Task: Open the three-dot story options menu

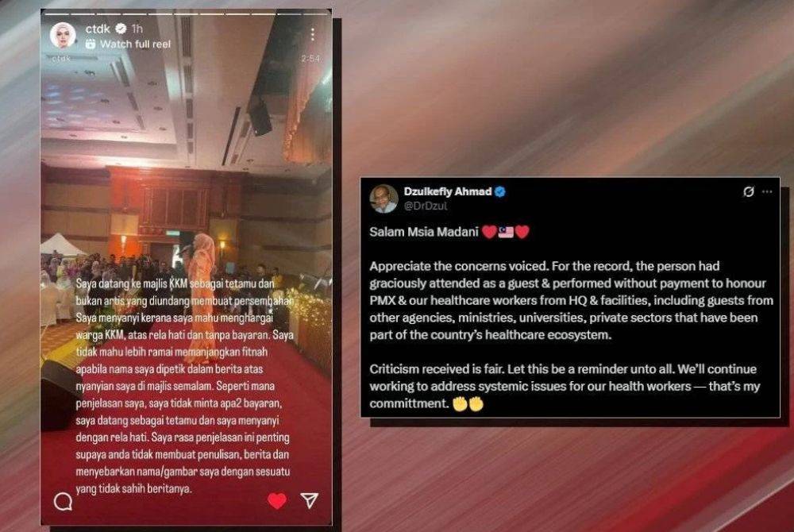Action: 313,34
